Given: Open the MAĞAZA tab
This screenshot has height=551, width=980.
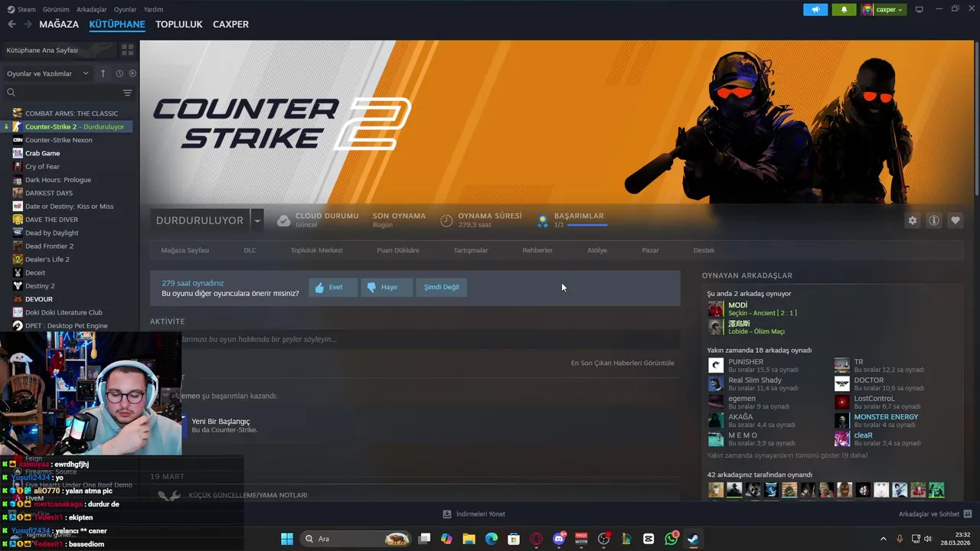Looking at the screenshot, I should [59, 24].
